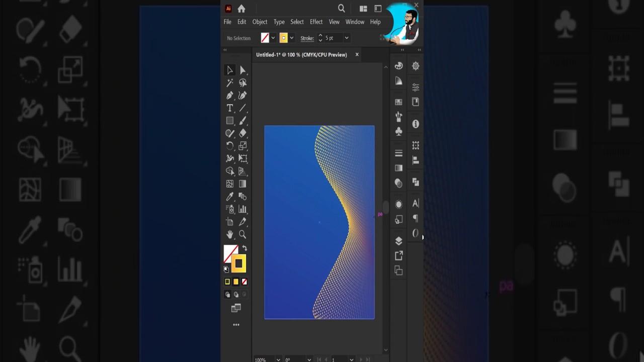This screenshot has width=644, height=362.
Task: Open the Edit menu
Action: 242,22
